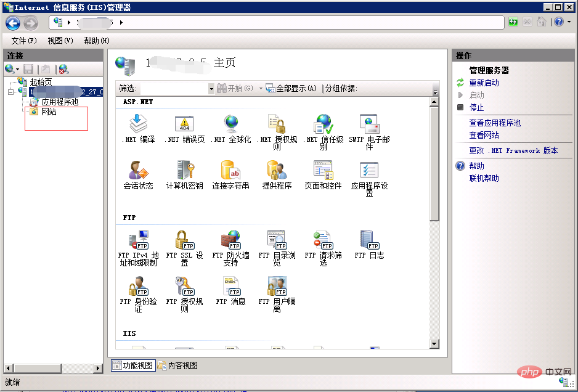
Task: Click the feature list scroll-up arrow
Action: coord(434,102)
